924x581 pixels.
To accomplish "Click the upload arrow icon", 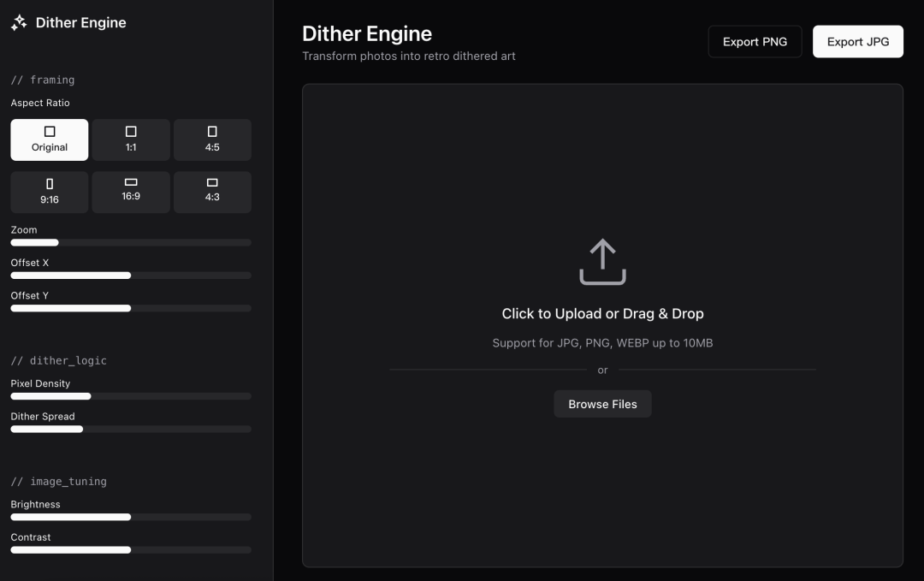I will pos(602,262).
